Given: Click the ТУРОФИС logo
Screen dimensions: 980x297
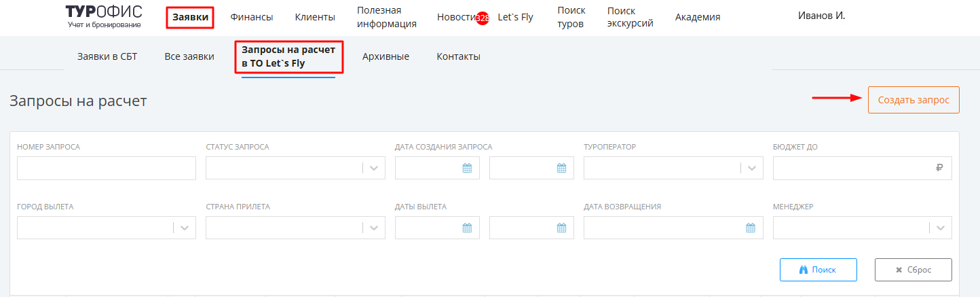Looking at the screenshot, I should (x=104, y=16).
